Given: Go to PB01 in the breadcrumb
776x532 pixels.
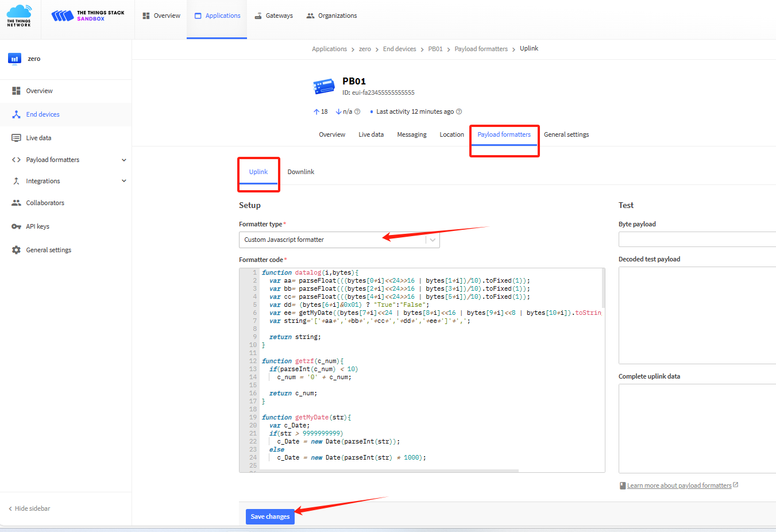Looking at the screenshot, I should pos(435,49).
